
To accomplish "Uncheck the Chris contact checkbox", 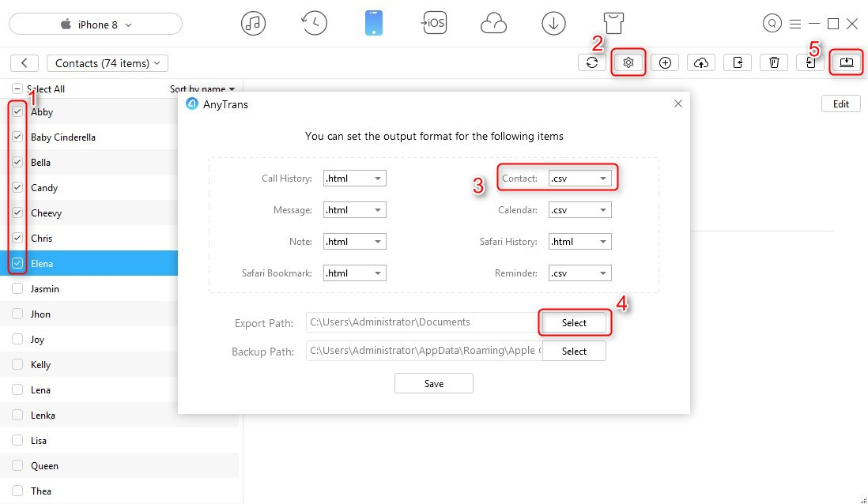I will click(x=17, y=238).
